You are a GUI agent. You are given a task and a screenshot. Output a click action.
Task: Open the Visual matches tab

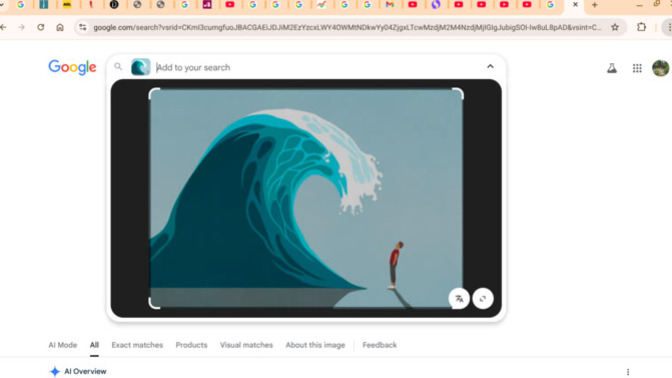246,345
